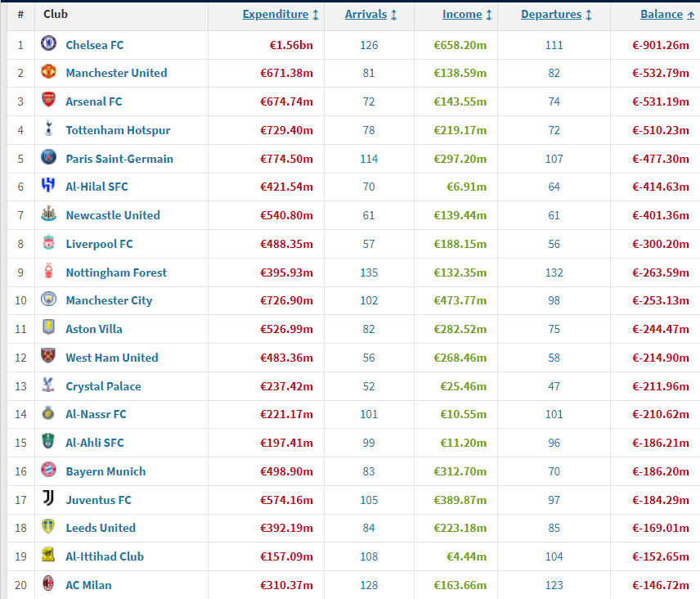Click the Leeds United club crest
700x599 pixels.
48,526
